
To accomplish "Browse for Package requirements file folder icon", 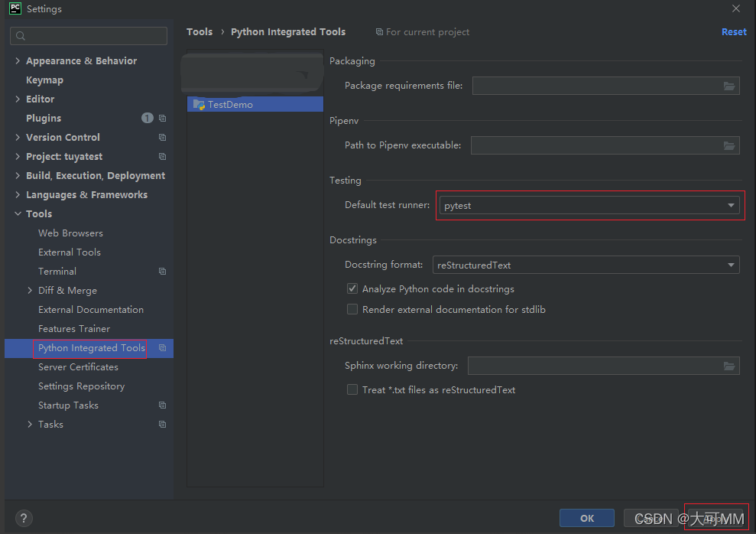I will tap(729, 86).
